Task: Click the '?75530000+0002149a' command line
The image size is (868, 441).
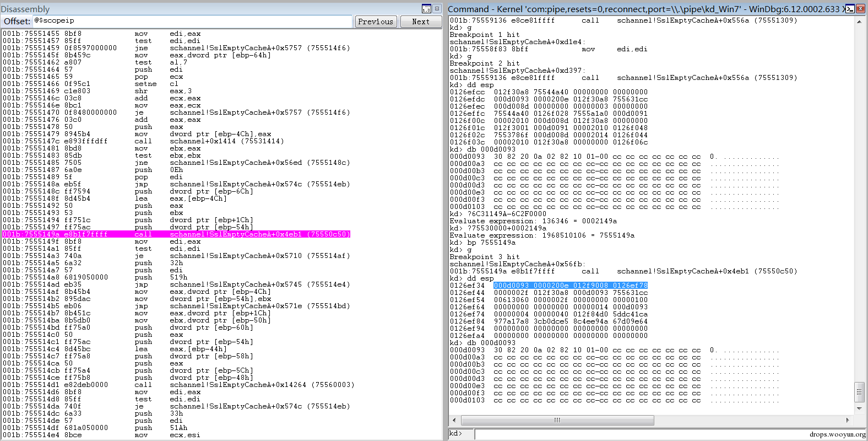Action: 498,228
